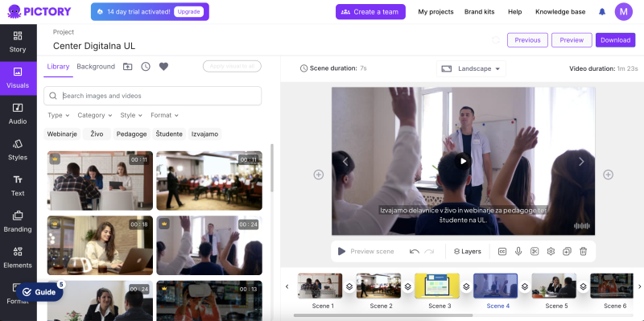Expand the Landscape aspect ratio dropdown
Screen dimensions: 644x321
point(471,69)
